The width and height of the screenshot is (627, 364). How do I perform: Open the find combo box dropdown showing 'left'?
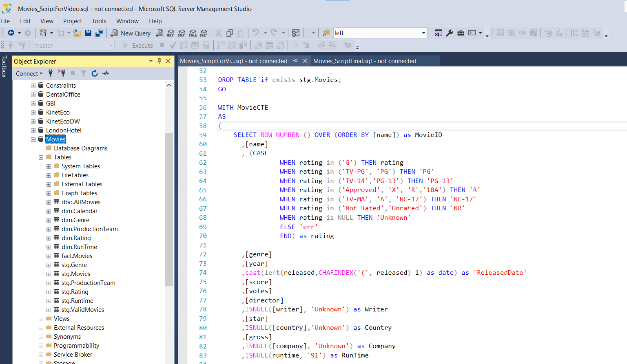tap(423, 33)
